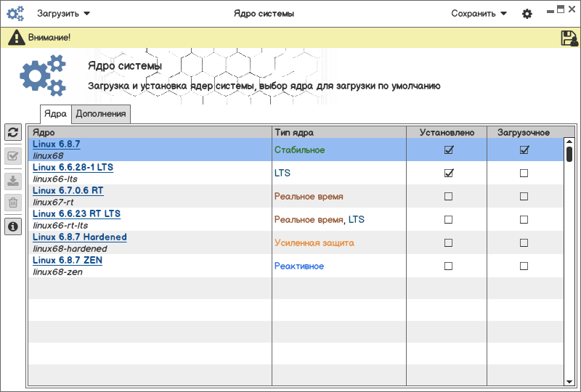Set Linux 6.8.7 ZEN as boot kernel
Screen dimensions: 581x392
[524, 266]
